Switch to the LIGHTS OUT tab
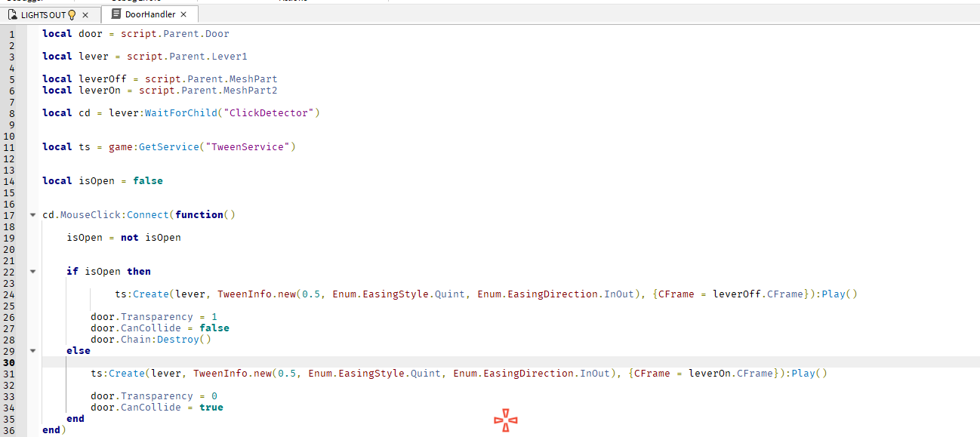980x437 pixels. click(x=42, y=14)
